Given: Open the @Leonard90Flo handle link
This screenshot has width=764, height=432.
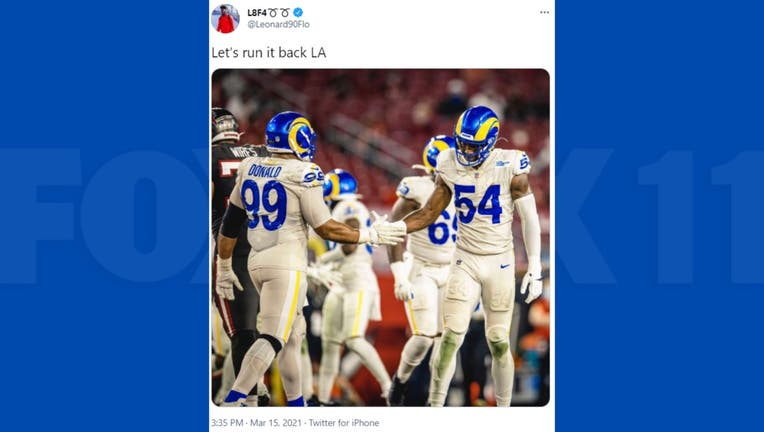Looking at the screenshot, I should pyautogui.click(x=278, y=24).
